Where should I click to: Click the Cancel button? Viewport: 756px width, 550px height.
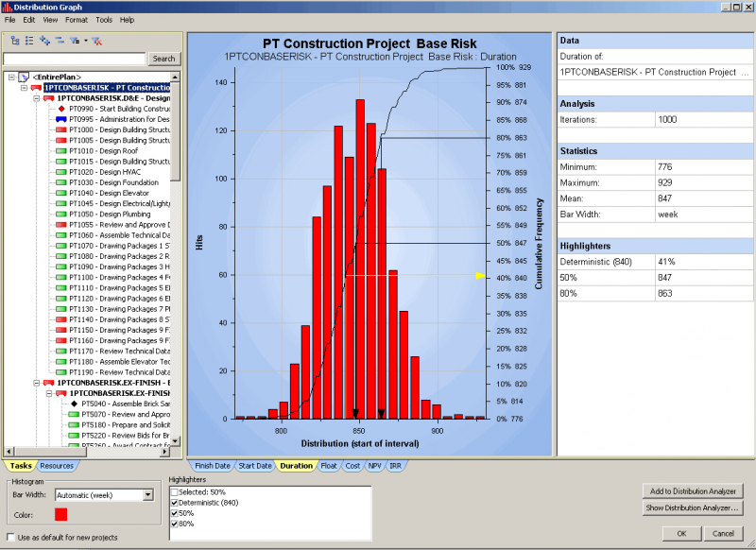coord(723,534)
